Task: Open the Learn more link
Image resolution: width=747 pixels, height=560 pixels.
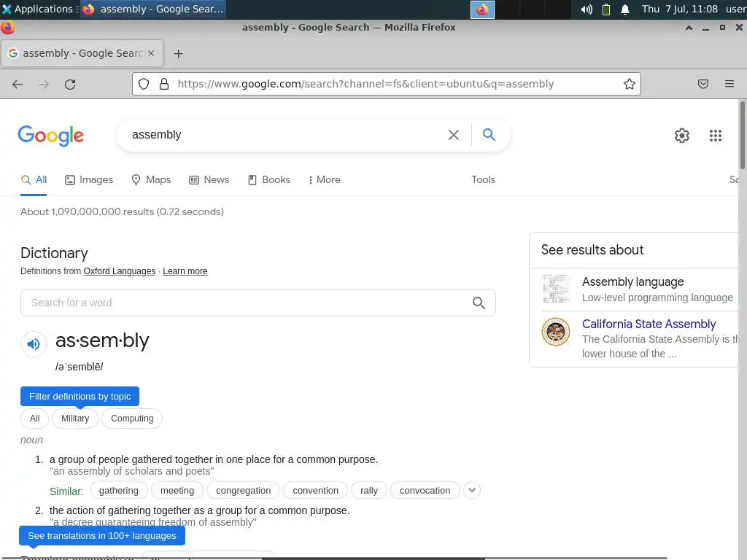Action: (x=185, y=271)
